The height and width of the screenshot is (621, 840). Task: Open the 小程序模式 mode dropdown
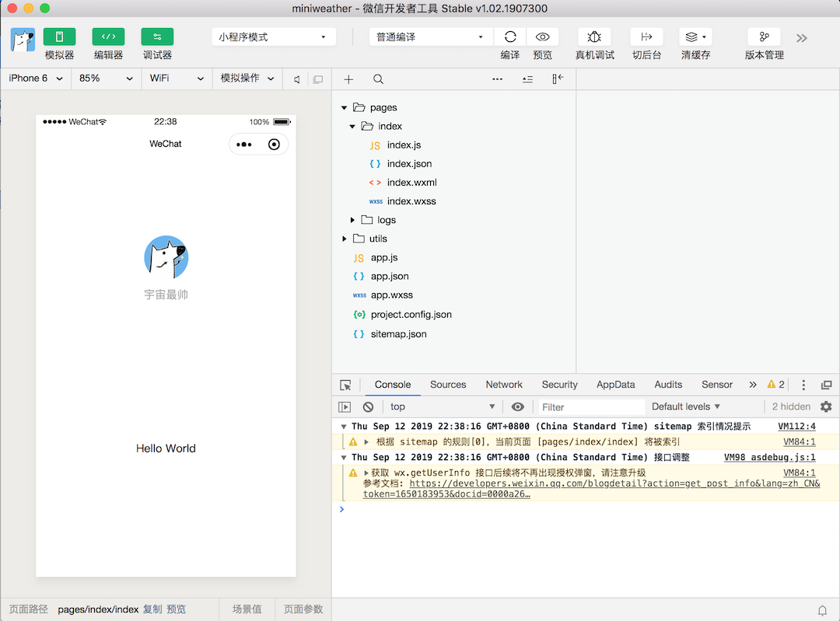[x=274, y=37]
